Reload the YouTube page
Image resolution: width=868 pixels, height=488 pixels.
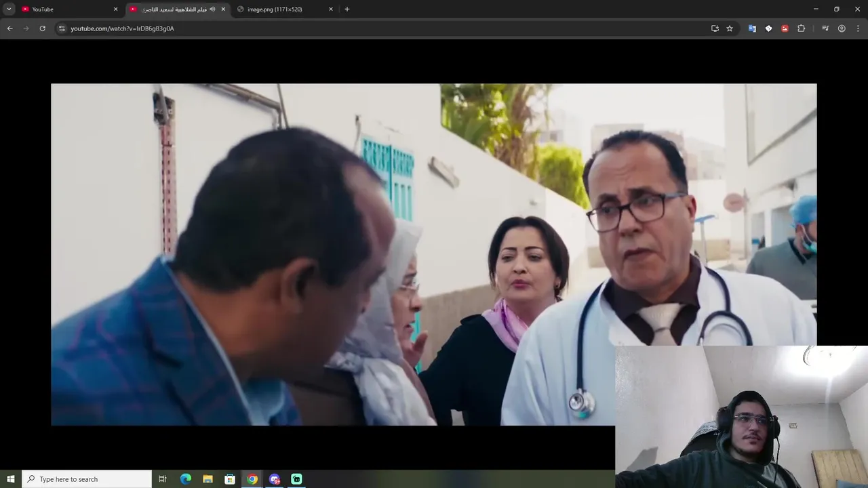(42, 28)
